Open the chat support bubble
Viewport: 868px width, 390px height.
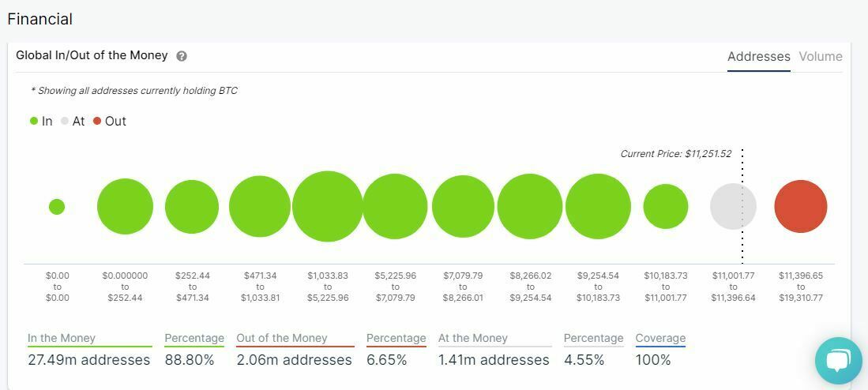click(x=838, y=361)
